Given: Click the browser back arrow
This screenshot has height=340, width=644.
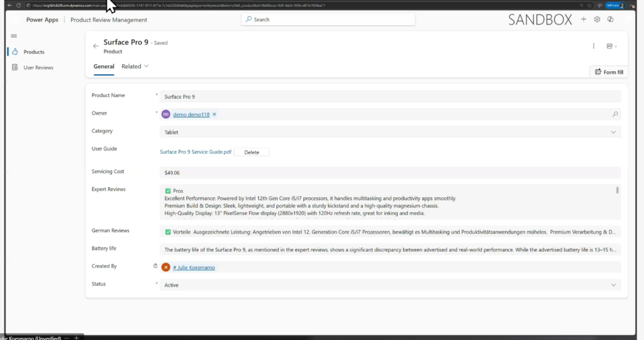Looking at the screenshot, I should point(9,5).
